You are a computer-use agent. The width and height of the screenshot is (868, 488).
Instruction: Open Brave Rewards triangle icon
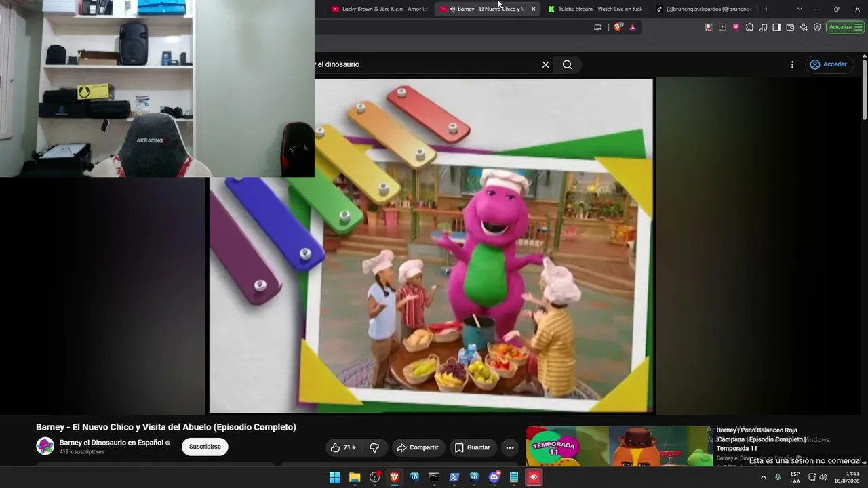point(633,27)
